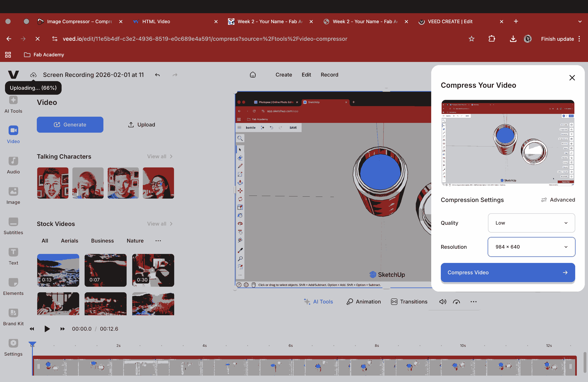
Task: Click the 4s mark on the timeline ruler
Action: 205,345
